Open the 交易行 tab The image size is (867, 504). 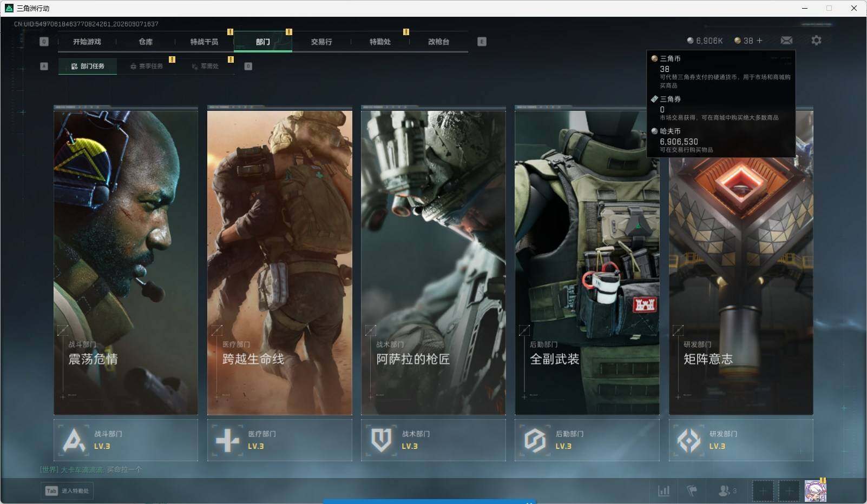(x=321, y=42)
